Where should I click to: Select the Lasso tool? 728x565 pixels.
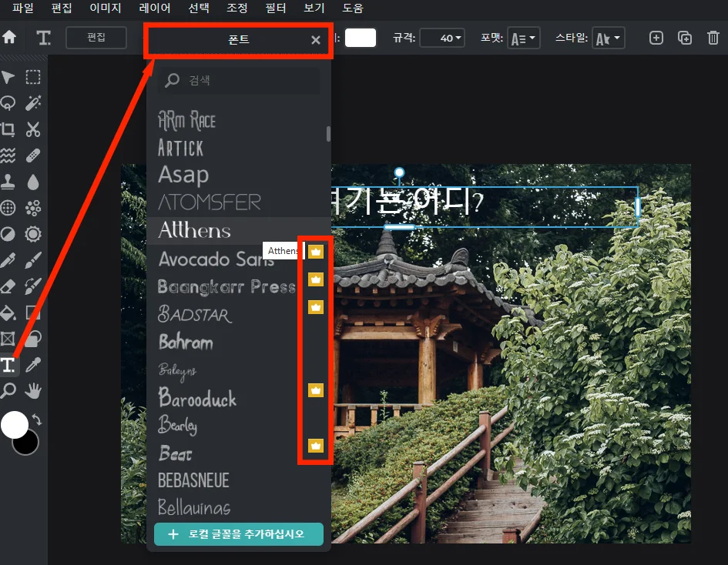point(10,103)
